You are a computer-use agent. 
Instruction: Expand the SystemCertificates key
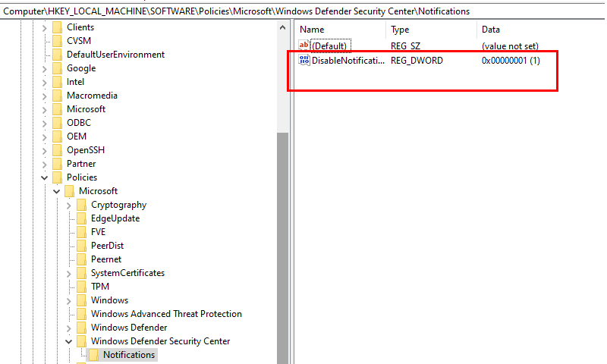[68, 274]
